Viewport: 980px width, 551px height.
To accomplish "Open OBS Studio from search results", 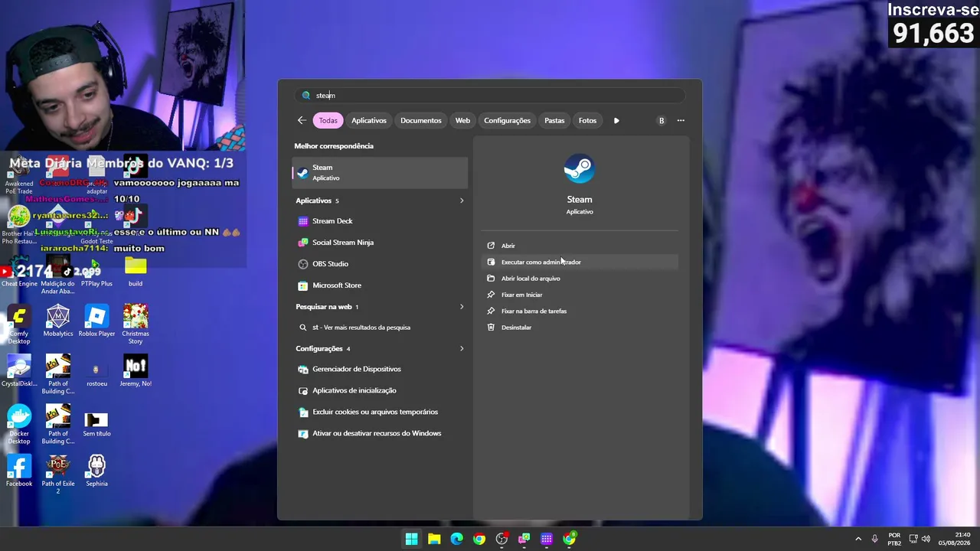I will (x=380, y=264).
